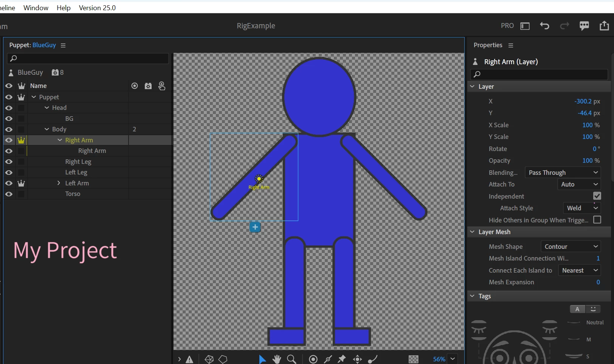Viewport: 614px width, 364px height.
Task: Click the crown icon in header row
Action: click(22, 86)
